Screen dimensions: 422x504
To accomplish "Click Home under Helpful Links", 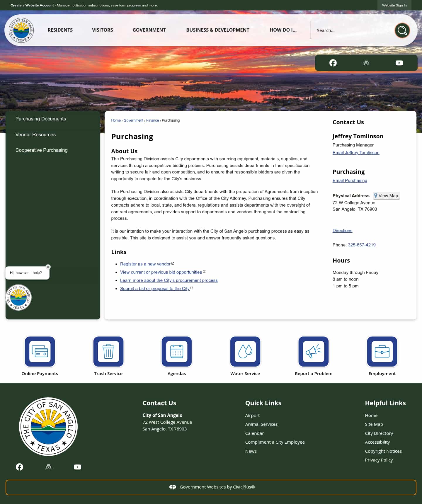I will tap(371, 416).
